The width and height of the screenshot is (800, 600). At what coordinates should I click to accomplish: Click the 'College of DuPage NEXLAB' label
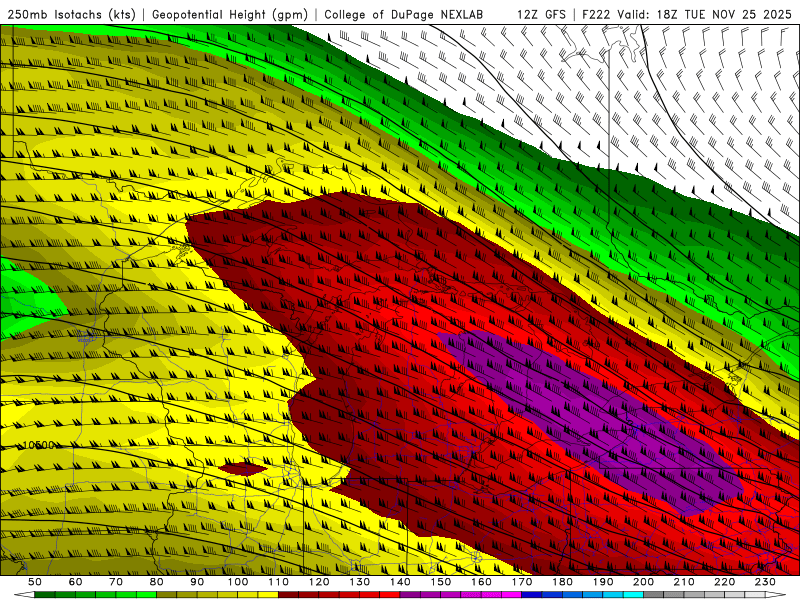point(404,14)
